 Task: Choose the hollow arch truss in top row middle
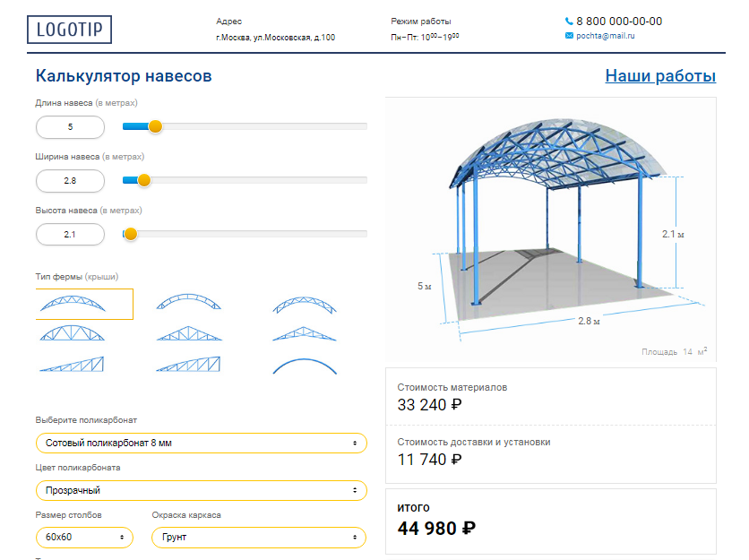tap(189, 302)
